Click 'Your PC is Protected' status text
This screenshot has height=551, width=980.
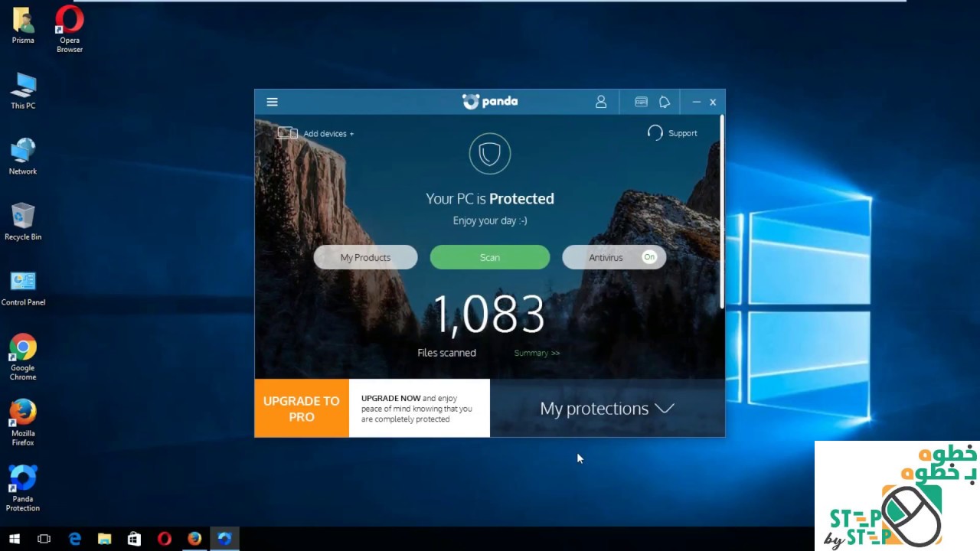490,199
